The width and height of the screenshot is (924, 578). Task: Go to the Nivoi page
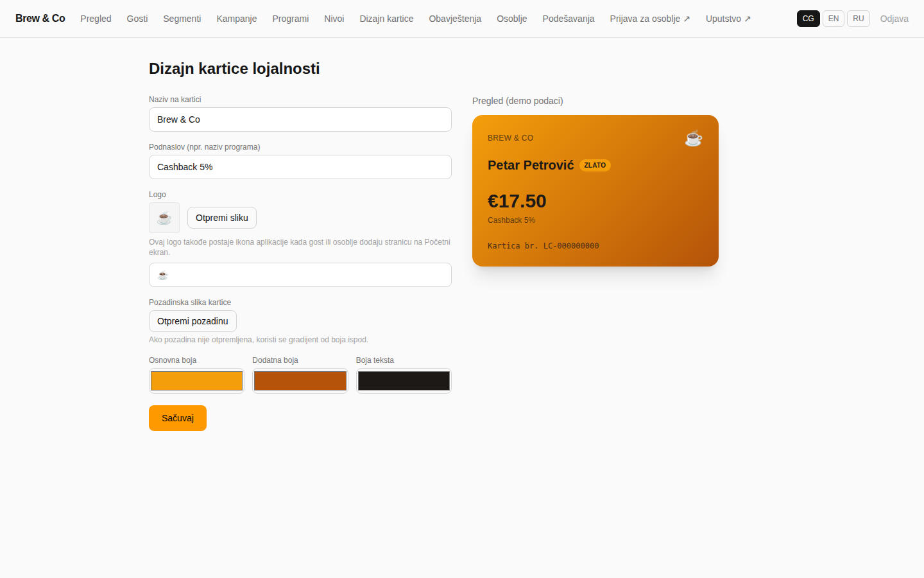pos(334,19)
